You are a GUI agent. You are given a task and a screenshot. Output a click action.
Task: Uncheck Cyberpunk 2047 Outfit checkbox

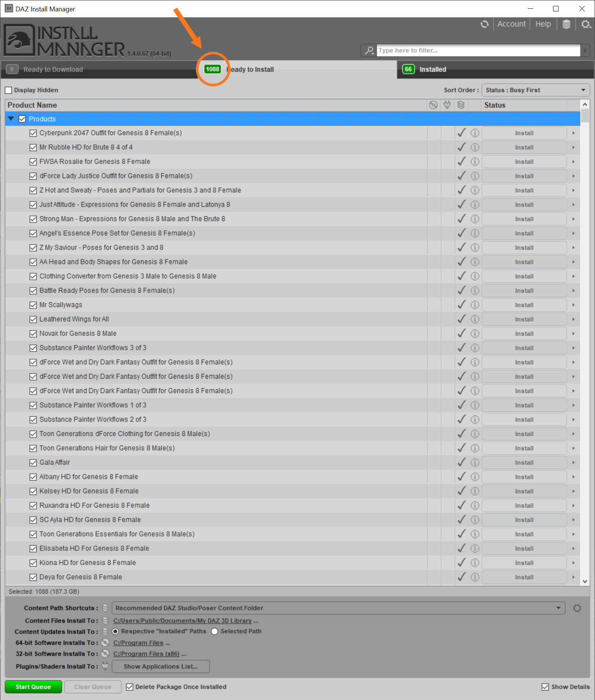pos(33,133)
